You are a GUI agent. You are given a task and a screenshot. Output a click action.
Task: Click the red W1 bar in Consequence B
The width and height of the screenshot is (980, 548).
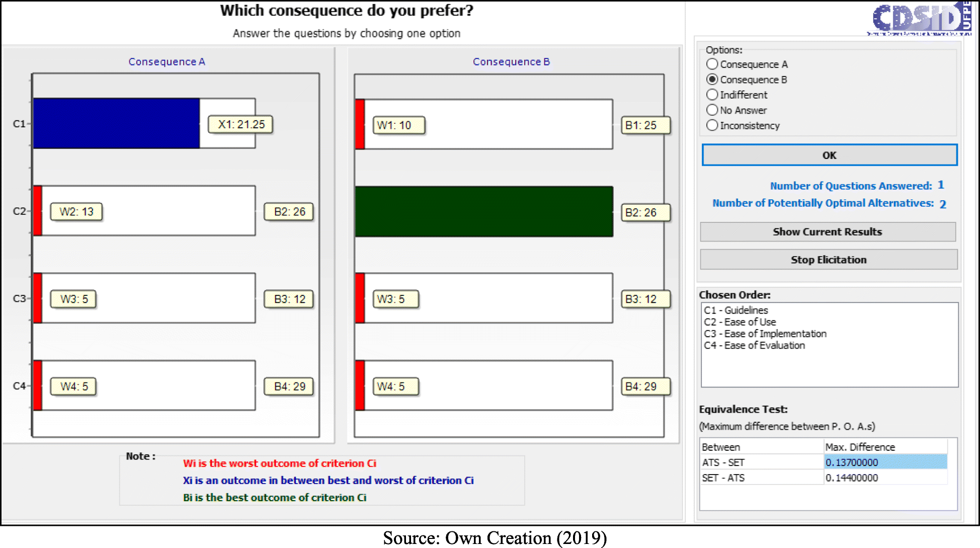click(360, 124)
